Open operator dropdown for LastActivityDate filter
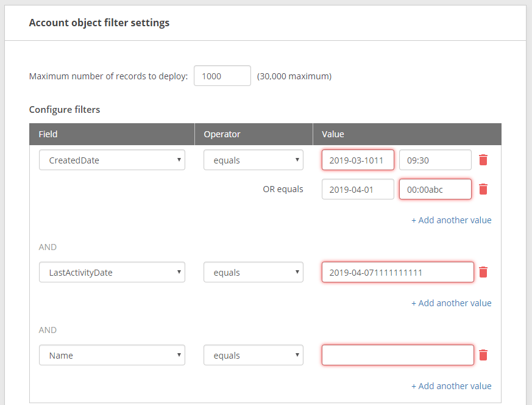The height and width of the screenshot is (405, 532). click(253, 273)
